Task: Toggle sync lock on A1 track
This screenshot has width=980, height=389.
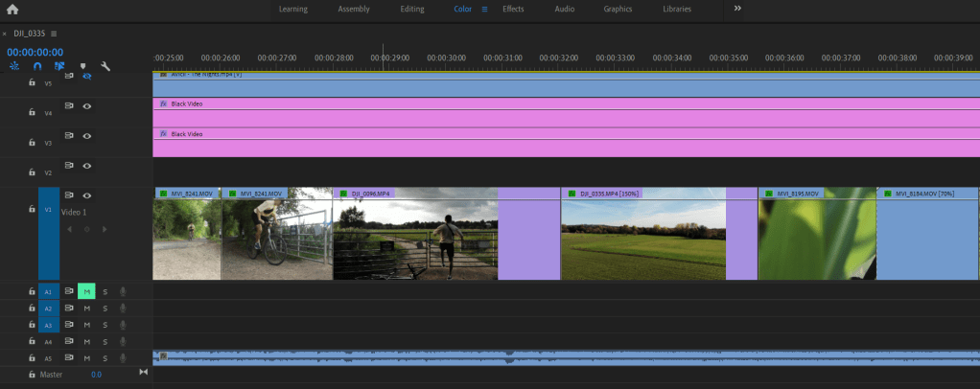Action: point(69,291)
